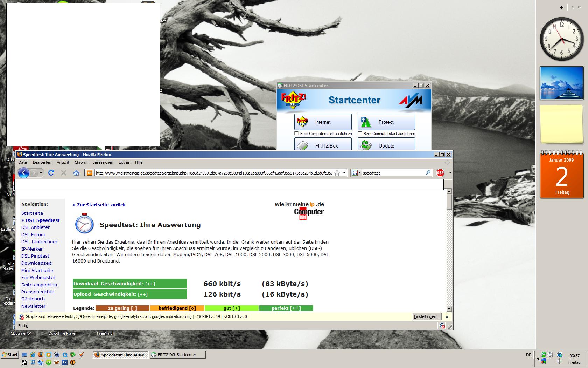
Task: Stop loading with the X toolbar icon
Action: (63, 173)
